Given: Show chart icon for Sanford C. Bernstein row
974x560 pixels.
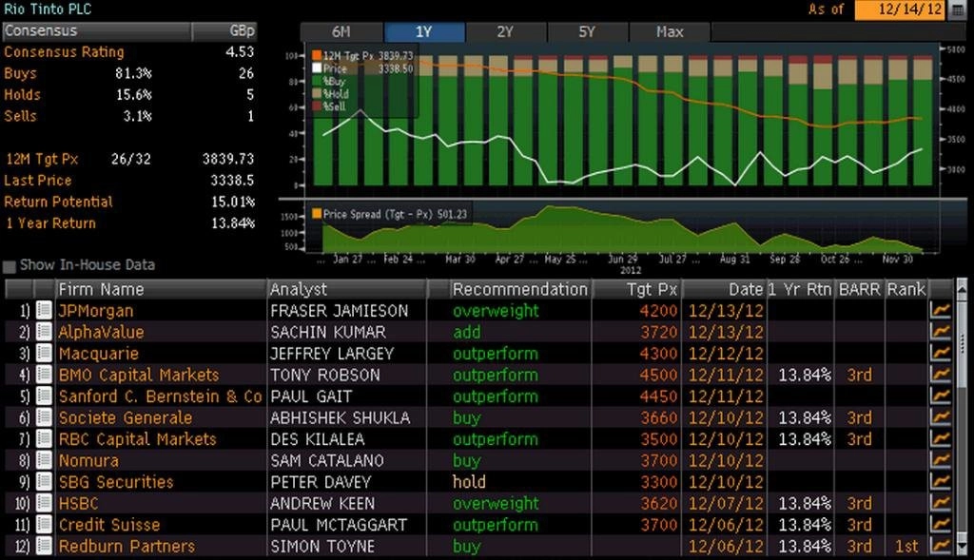Looking at the screenshot, I should (x=941, y=396).
